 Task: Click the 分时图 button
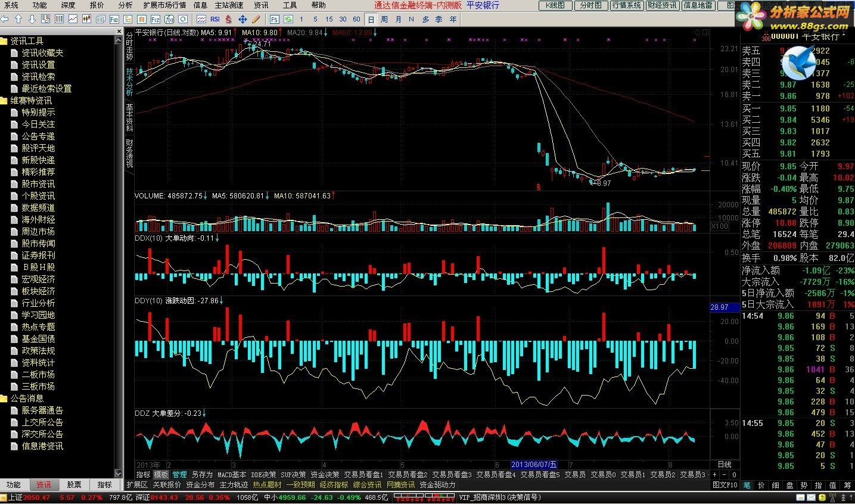pyautogui.click(x=590, y=5)
